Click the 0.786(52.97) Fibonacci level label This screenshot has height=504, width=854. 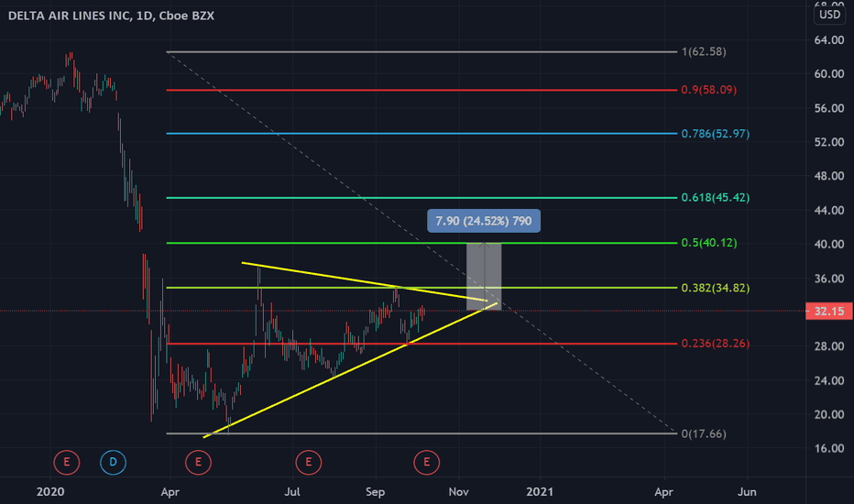click(715, 134)
